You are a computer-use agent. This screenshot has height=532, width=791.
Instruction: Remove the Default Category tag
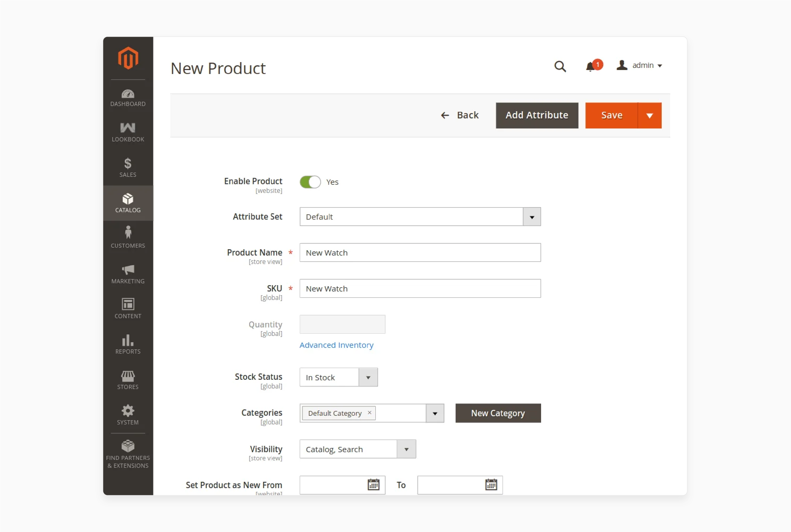369,413
